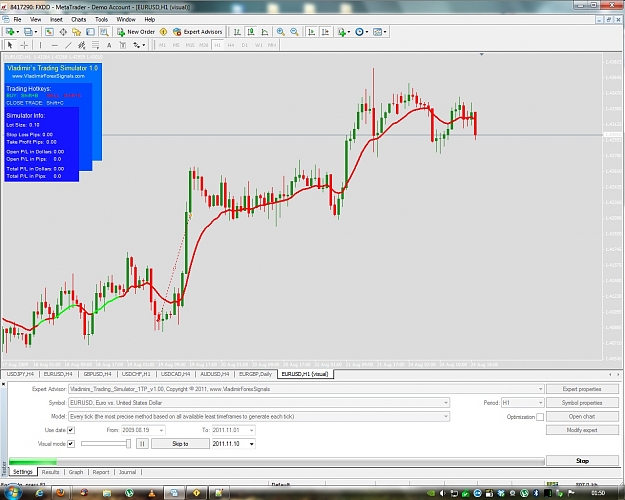Viewport: 625px width, 500px height.
Task: Click the Expert Advisors button
Action: 197,32
